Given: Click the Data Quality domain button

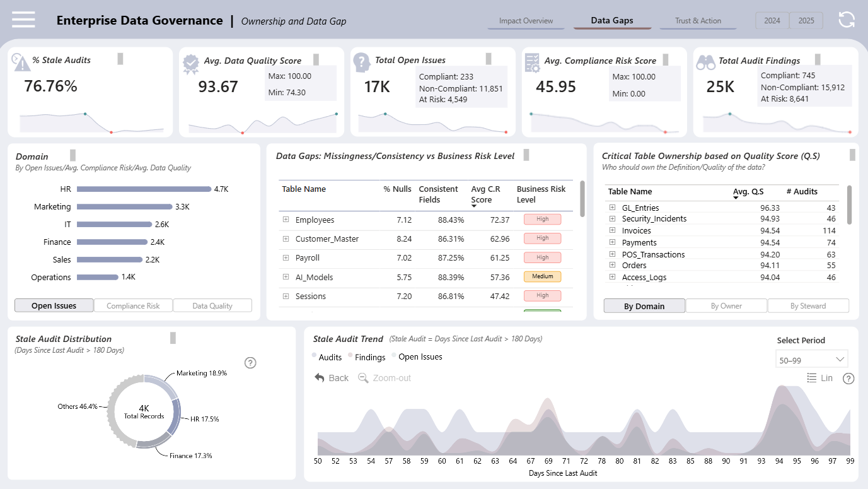Looking at the screenshot, I should tap(212, 305).
